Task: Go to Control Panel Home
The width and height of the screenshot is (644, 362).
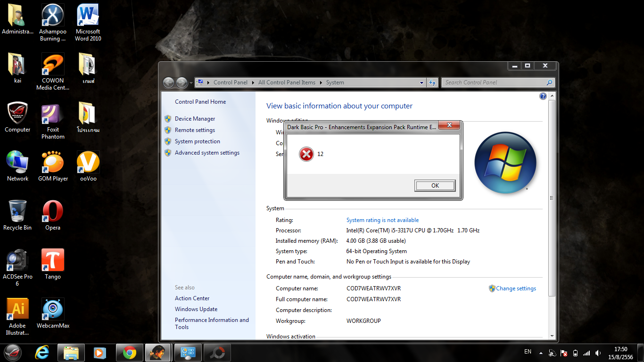Action: [200, 102]
